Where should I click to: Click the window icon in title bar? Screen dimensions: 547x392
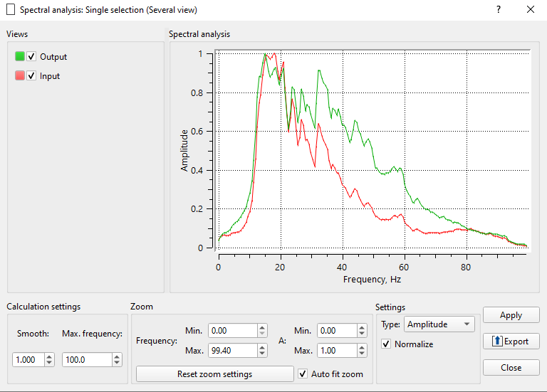[x=11, y=10]
